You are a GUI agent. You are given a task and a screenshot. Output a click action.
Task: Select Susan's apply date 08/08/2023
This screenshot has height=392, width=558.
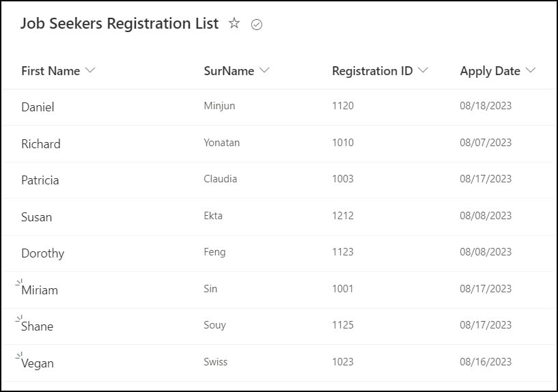click(x=486, y=216)
